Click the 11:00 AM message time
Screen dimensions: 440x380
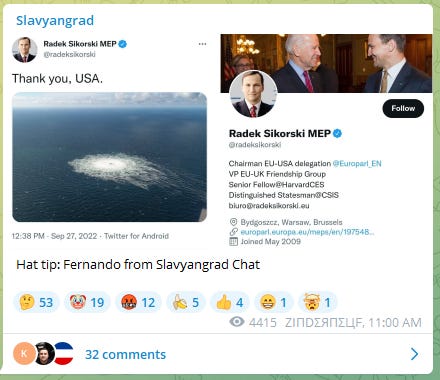point(395,322)
